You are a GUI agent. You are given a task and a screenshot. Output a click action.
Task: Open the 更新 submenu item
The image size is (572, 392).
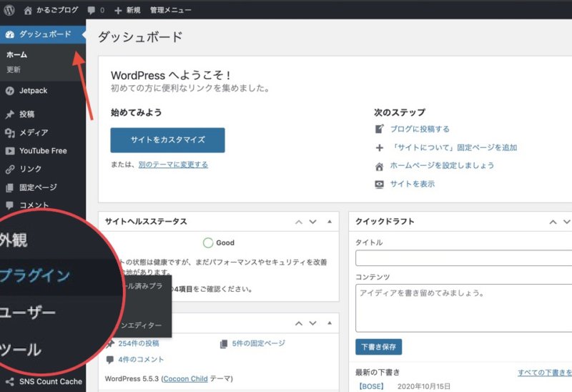coord(14,69)
